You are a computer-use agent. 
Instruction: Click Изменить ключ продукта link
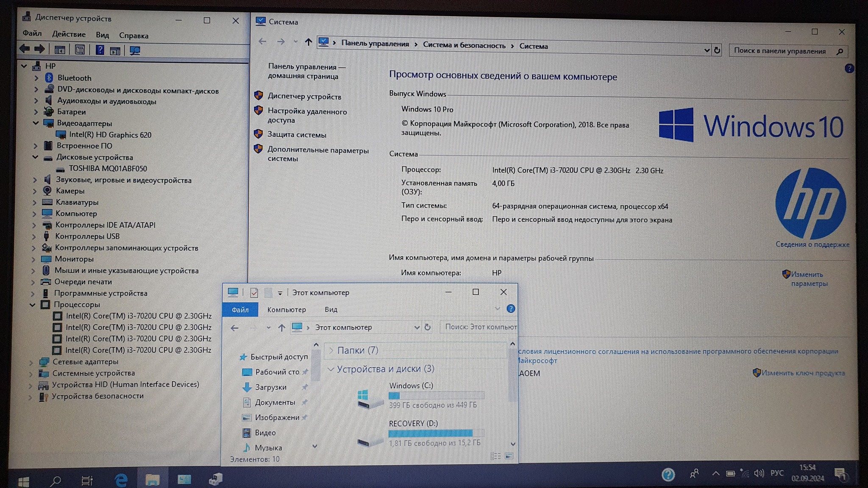[802, 373]
